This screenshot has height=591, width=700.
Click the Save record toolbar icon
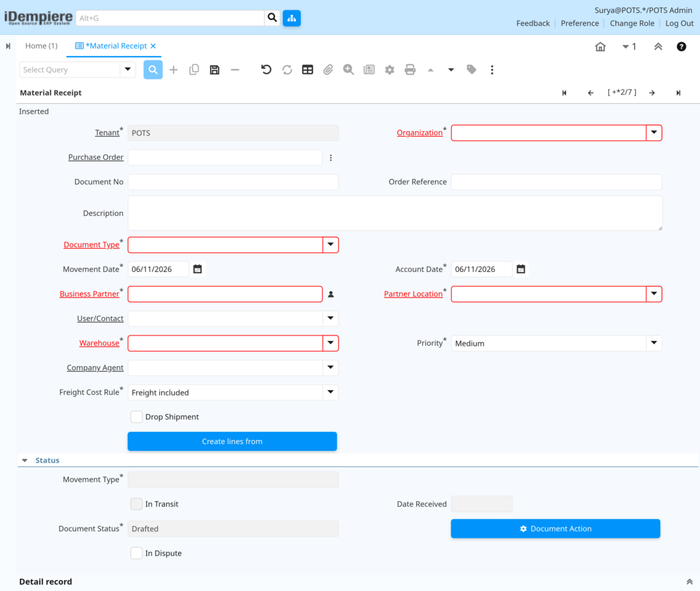click(215, 70)
